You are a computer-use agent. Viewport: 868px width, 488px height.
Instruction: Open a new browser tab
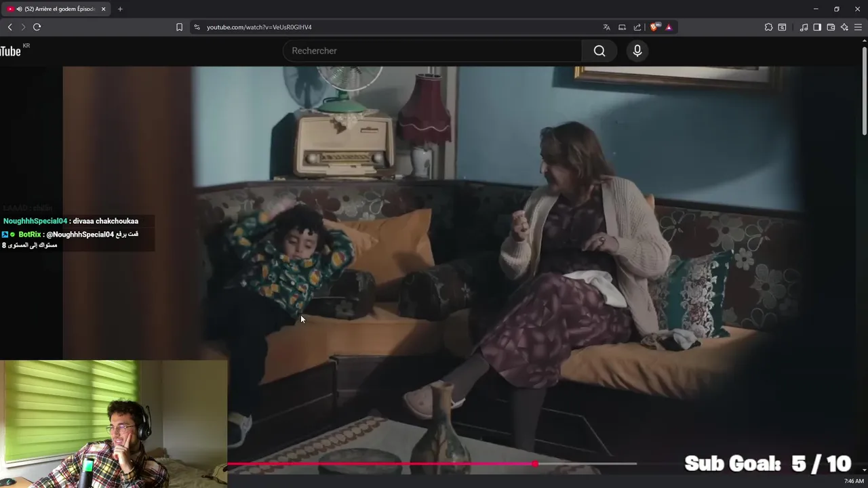coord(120,9)
